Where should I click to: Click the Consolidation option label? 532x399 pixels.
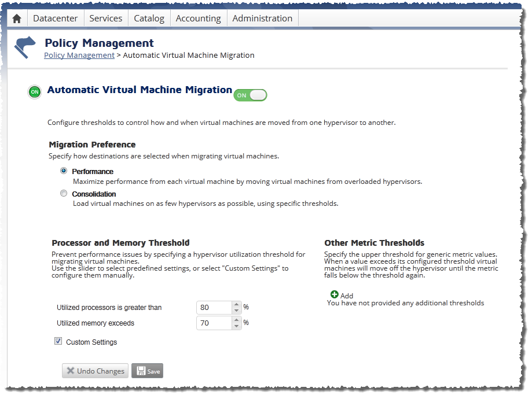point(94,194)
